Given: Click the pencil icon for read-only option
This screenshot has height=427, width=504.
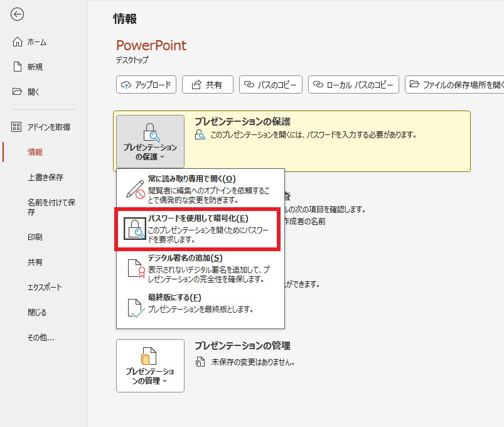Looking at the screenshot, I should 136,190.
